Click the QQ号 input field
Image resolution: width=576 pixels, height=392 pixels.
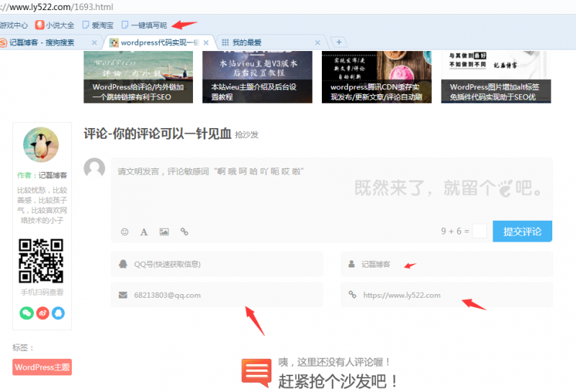(x=217, y=264)
